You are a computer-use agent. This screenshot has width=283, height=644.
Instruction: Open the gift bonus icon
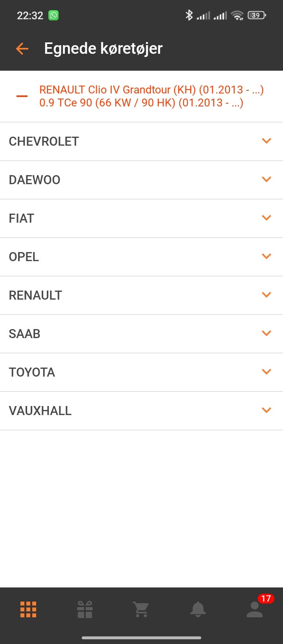pyautogui.click(x=85, y=609)
